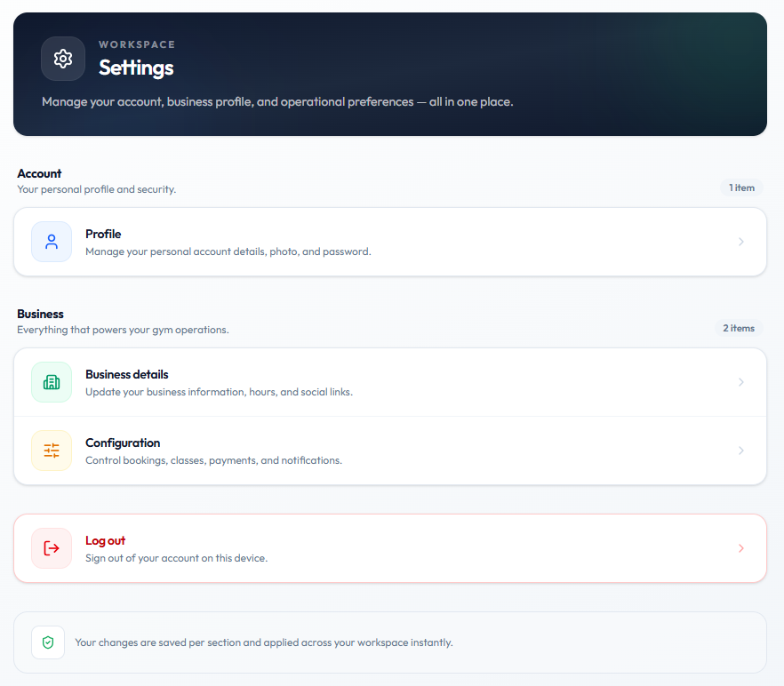The width and height of the screenshot is (784, 686).
Task: Open the Business details row chevron
Action: tap(741, 382)
